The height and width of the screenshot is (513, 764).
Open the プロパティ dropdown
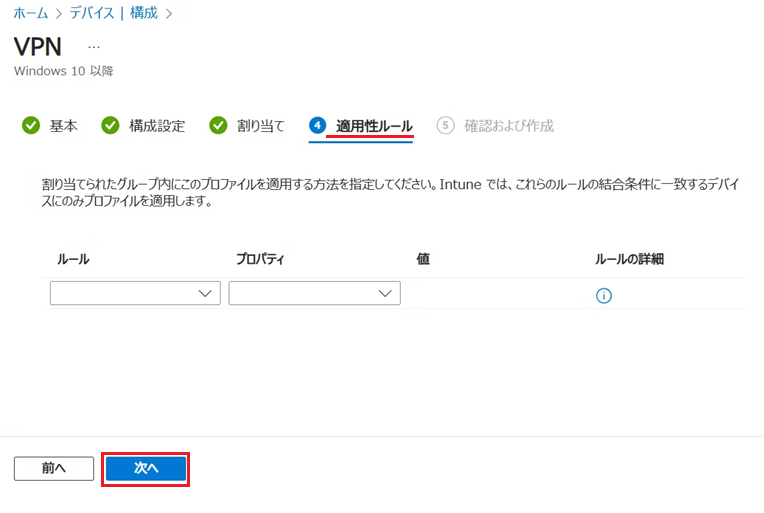coord(314,293)
